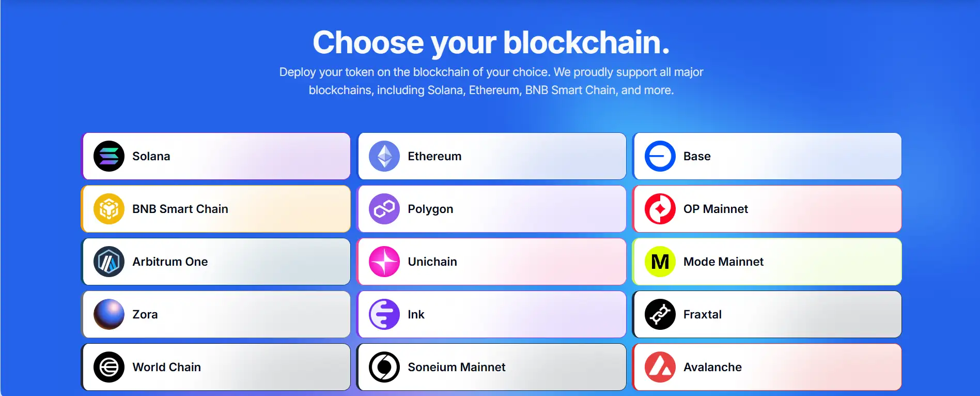Click the Ethereum diamond logo icon
This screenshot has height=396, width=980.
click(384, 156)
